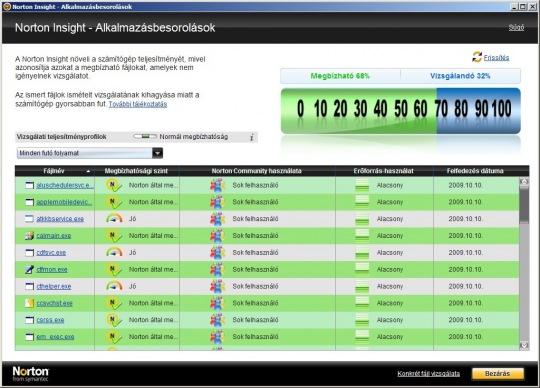Click the Norton icon in the title bar
540x388 pixels.
coord(7,7)
